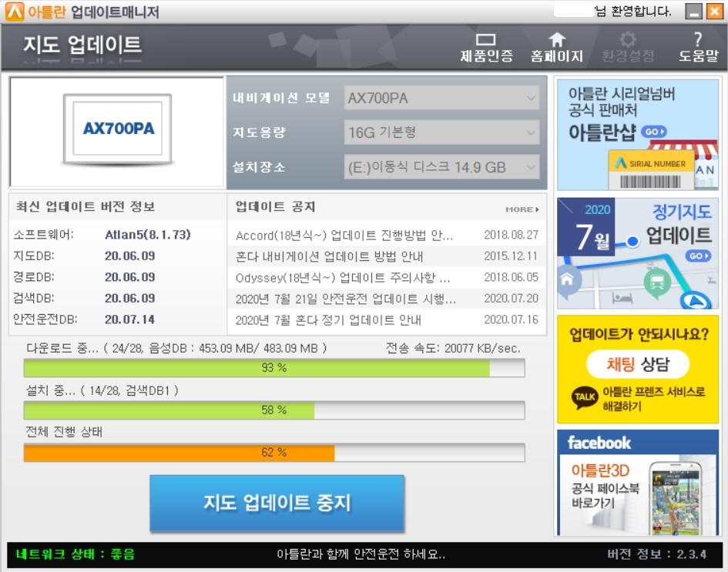Click the 네트워크 상태 : 좋음 status text

click(x=75, y=554)
